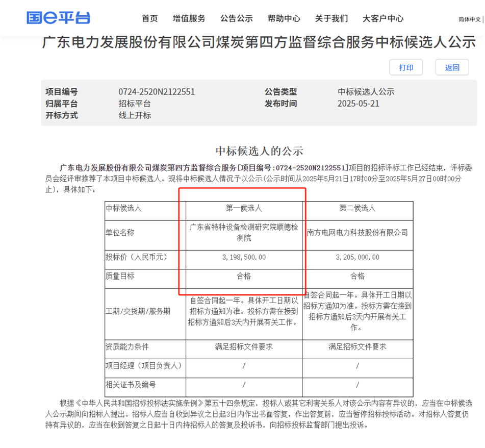Click 第一候选人 column header

pyautogui.click(x=244, y=208)
